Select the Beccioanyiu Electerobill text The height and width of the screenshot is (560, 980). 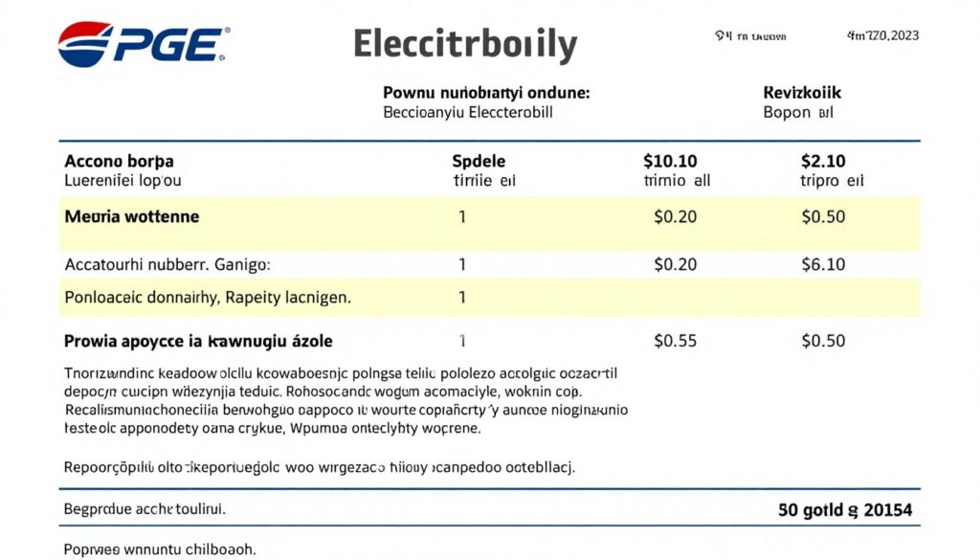(x=468, y=112)
